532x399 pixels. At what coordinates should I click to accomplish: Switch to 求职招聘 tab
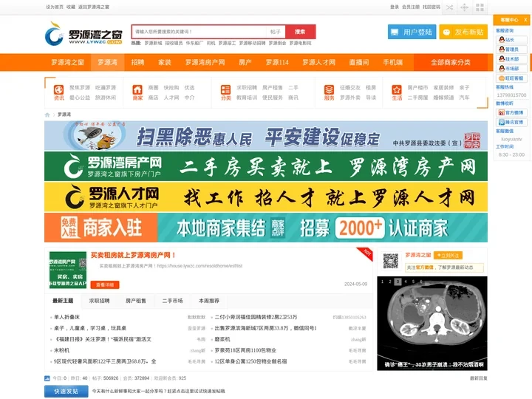click(100, 301)
